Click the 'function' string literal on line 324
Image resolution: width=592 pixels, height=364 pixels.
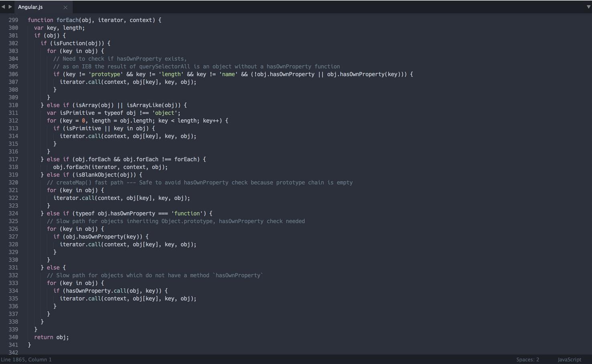pyautogui.click(x=187, y=213)
